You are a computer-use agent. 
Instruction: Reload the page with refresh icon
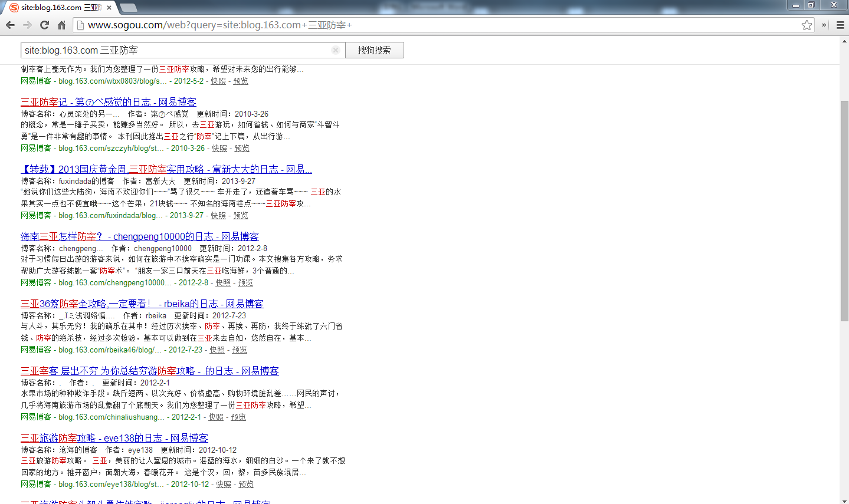44,25
